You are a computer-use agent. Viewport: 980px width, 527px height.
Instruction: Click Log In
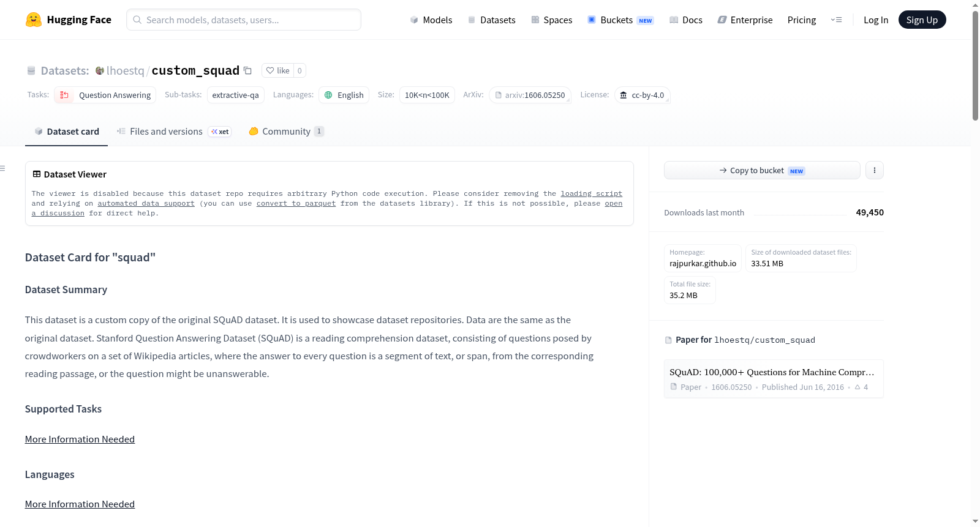click(x=876, y=20)
